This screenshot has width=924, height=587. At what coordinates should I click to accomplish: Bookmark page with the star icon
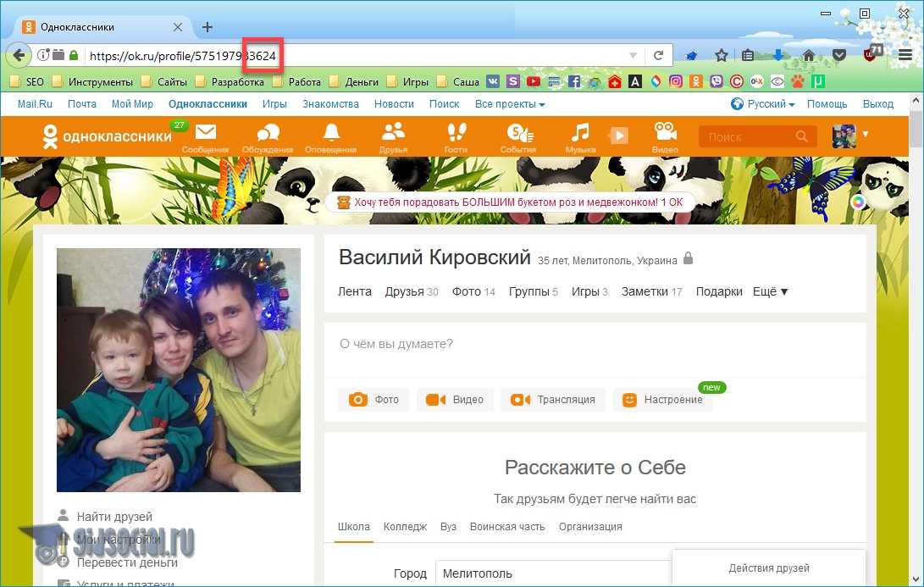(x=721, y=56)
